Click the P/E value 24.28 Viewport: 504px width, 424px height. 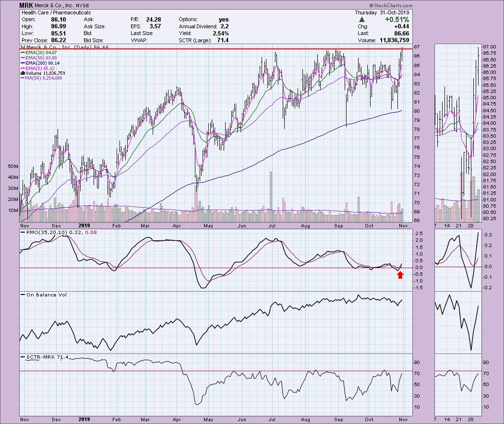[153, 20]
